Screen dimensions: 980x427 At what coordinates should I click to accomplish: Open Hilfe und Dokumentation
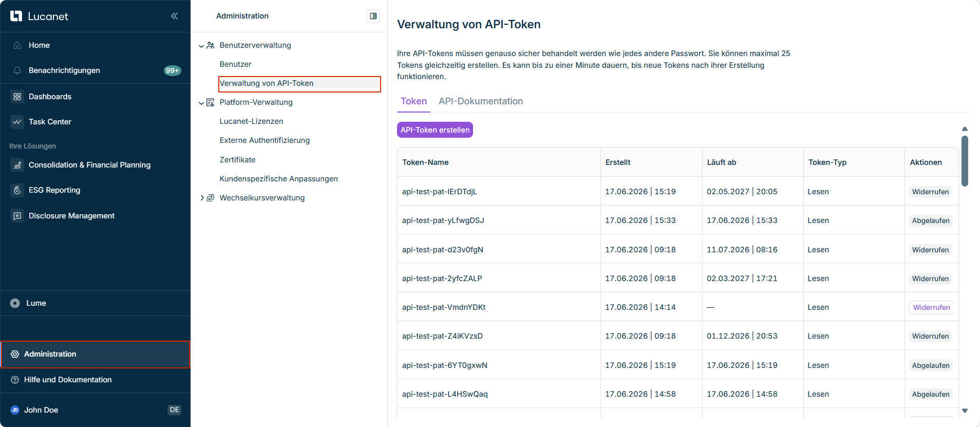(x=68, y=380)
